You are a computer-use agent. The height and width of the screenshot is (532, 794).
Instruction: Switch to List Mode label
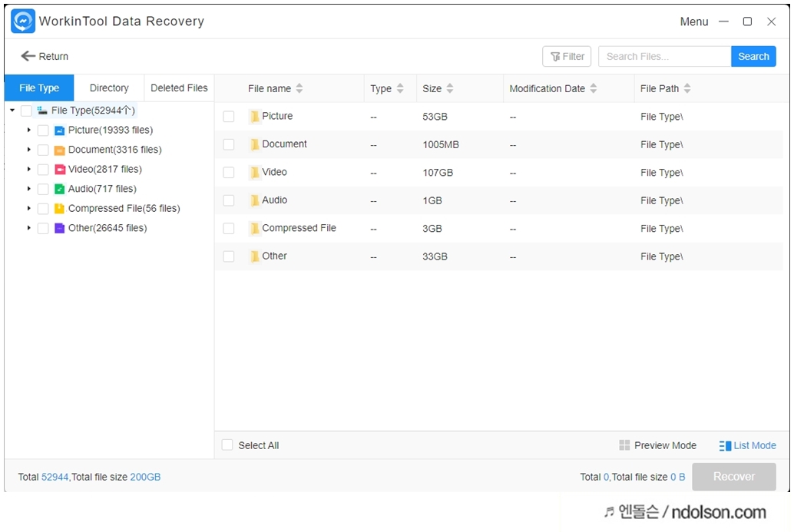(755, 445)
